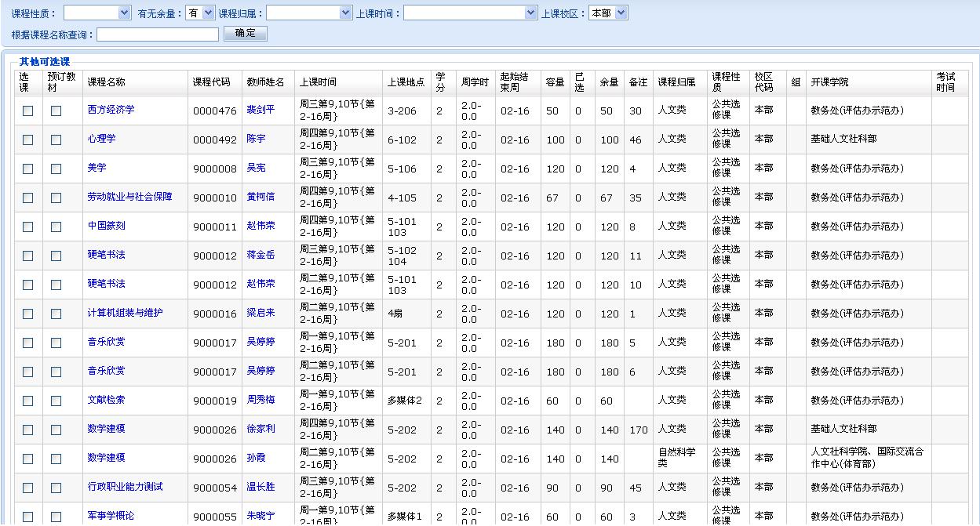The image size is (980, 526).
Task: Open the 军事学概论 course link
Action: [111, 516]
